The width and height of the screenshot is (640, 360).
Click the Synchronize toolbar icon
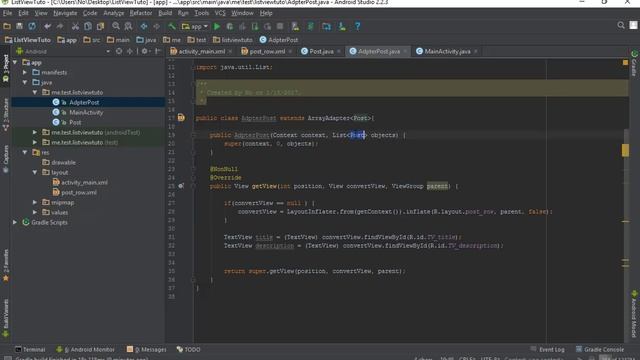coord(32,26)
